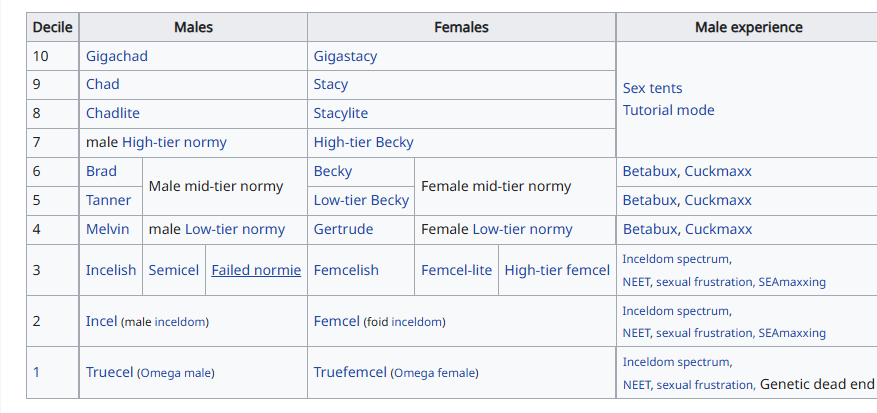Click the Brad link
This screenshot has height=413, width=877.
[x=101, y=172]
